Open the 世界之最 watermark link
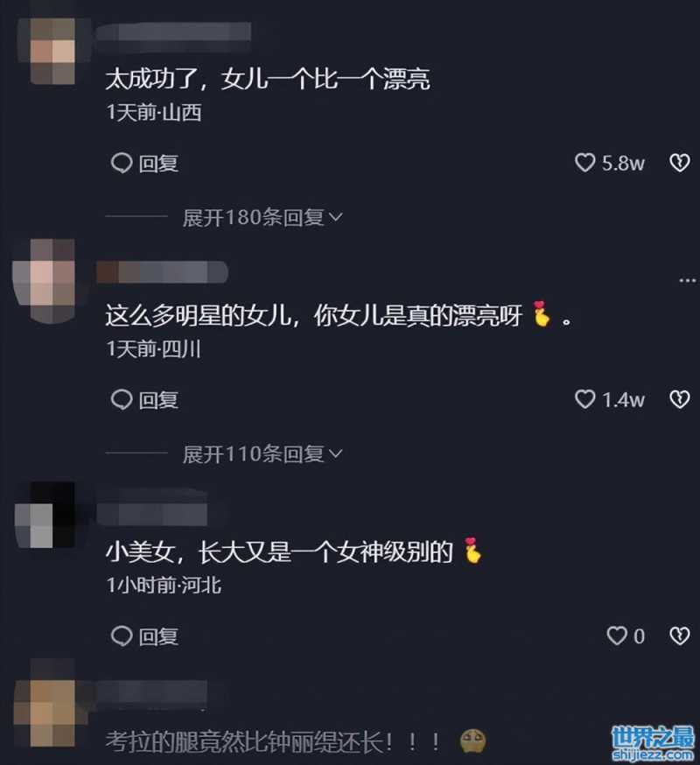 point(653,742)
